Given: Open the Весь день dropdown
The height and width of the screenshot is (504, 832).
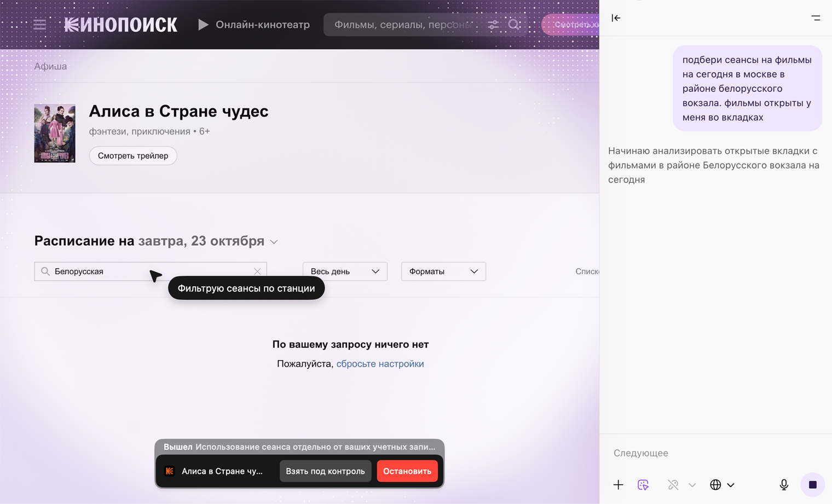Looking at the screenshot, I should pyautogui.click(x=345, y=271).
